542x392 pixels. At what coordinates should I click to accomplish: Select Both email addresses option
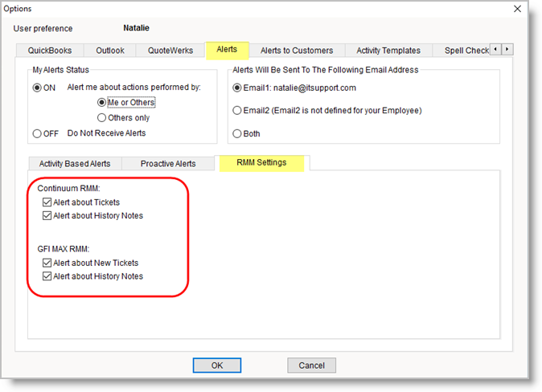tap(236, 133)
